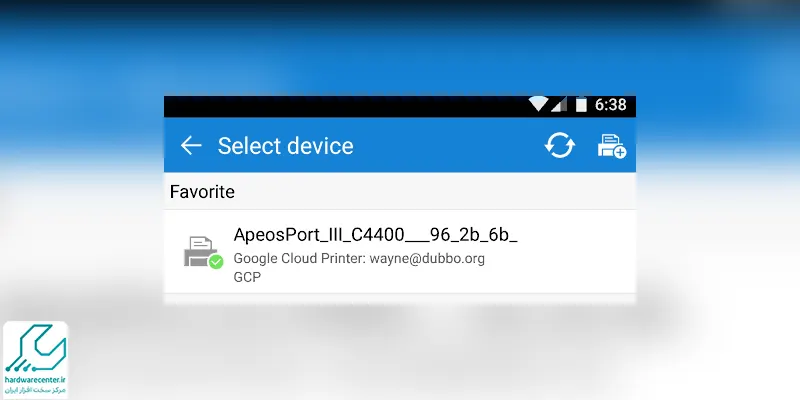Viewport: 800px width, 400px height.
Task: Tap the Wi-Fi status icon
Action: click(x=538, y=104)
